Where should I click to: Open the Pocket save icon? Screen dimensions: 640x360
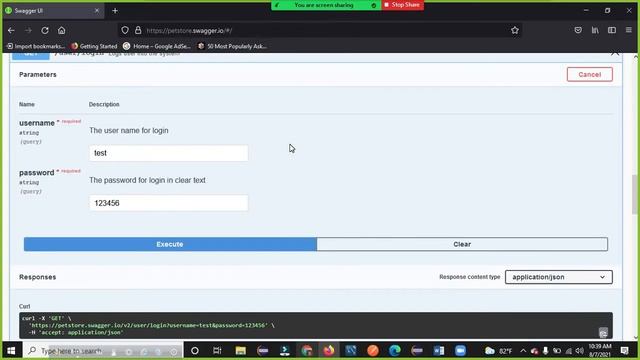[x=578, y=30]
